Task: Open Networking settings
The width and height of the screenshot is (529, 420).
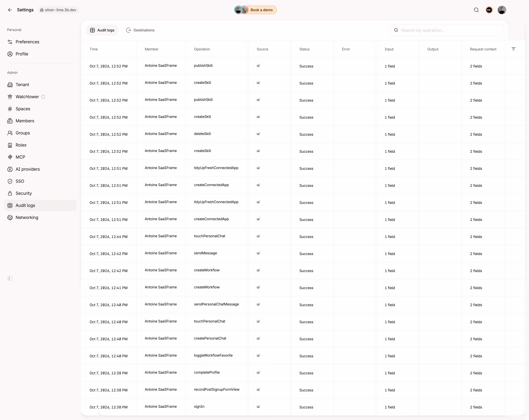Action: coord(41,218)
